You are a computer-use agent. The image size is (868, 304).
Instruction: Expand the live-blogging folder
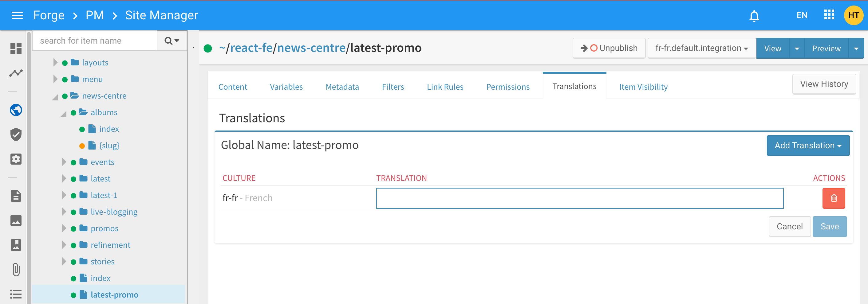tap(64, 212)
